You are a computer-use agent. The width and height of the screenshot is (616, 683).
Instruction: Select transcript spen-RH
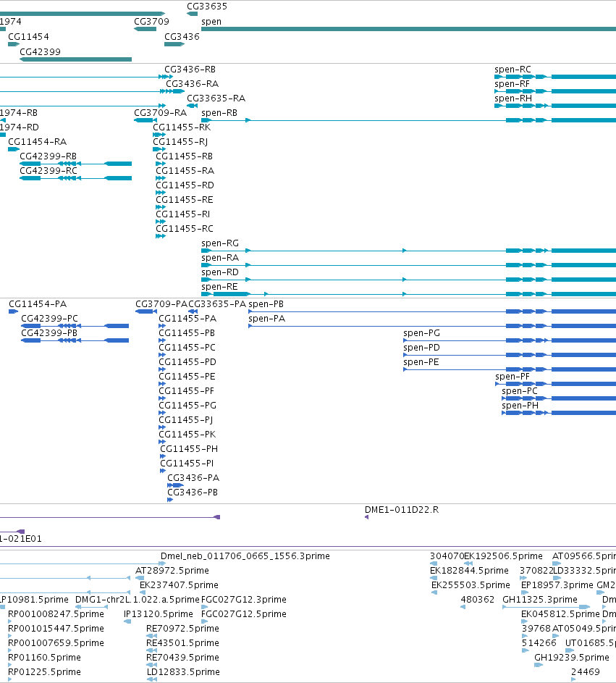click(x=555, y=106)
